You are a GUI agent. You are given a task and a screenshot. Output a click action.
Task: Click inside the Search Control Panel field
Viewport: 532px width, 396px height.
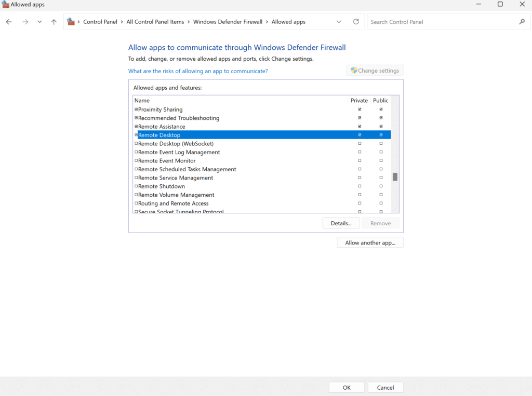442,22
